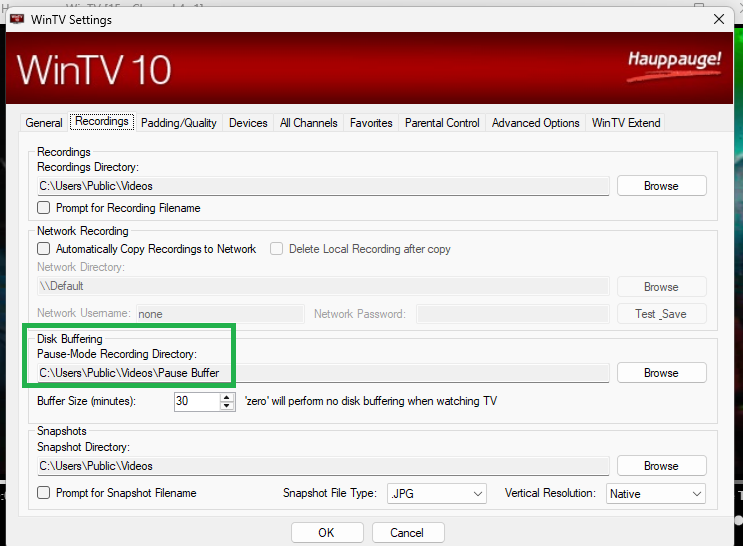Click the Snapshot Directory path field
The width and height of the screenshot is (743, 546).
tap(323, 466)
